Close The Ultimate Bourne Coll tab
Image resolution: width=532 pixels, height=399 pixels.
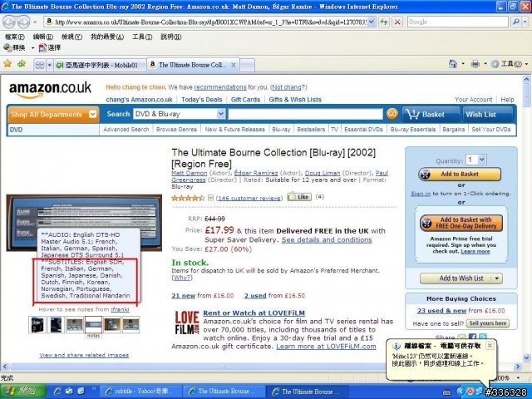pyautogui.click(x=234, y=65)
